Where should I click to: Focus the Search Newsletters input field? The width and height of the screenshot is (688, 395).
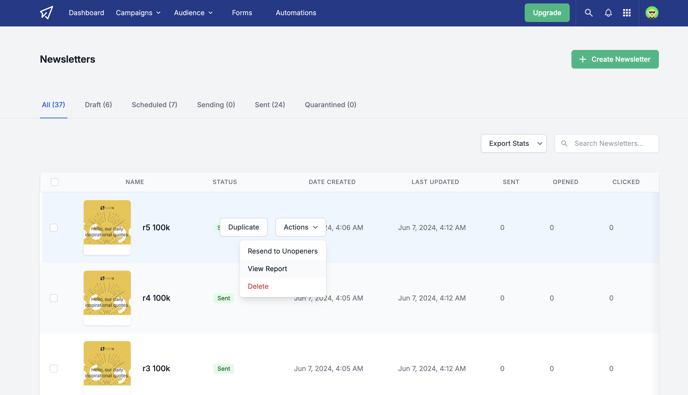pos(606,144)
